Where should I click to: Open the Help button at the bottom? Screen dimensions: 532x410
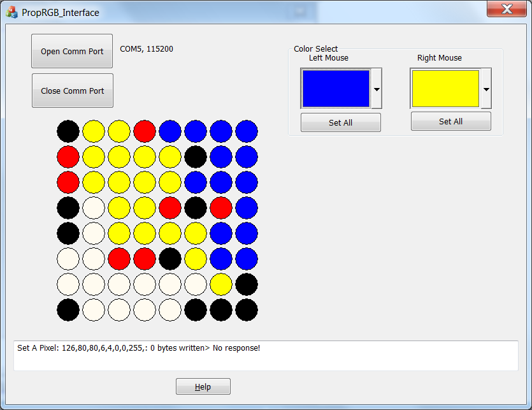point(203,386)
